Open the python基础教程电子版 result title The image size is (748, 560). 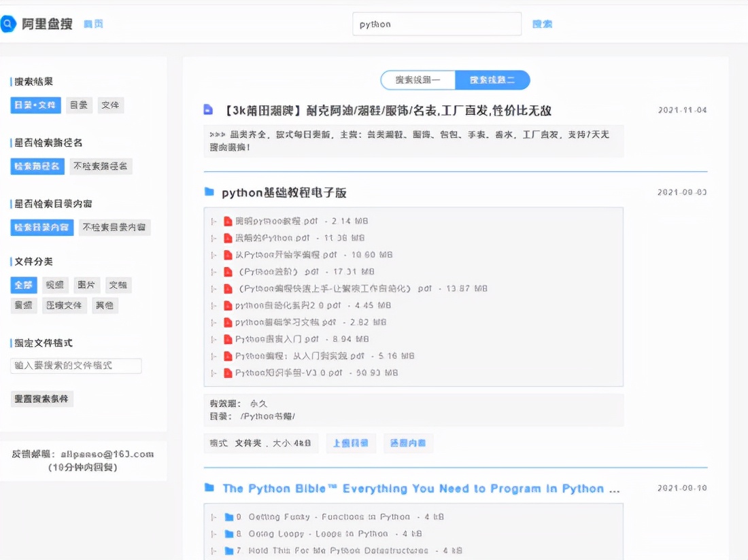[284, 192]
